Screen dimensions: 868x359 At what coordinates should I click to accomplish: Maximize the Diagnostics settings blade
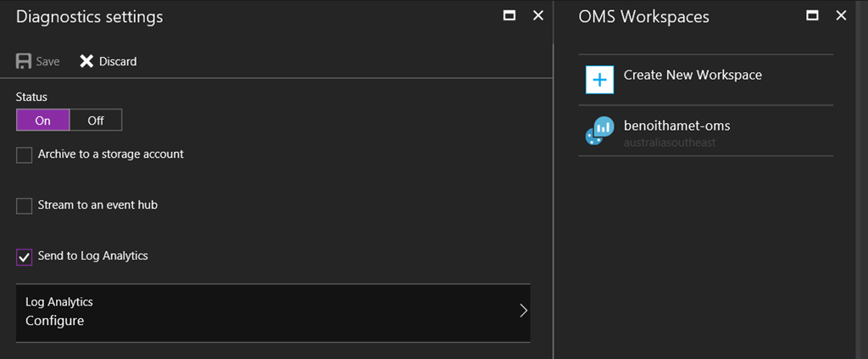509,15
